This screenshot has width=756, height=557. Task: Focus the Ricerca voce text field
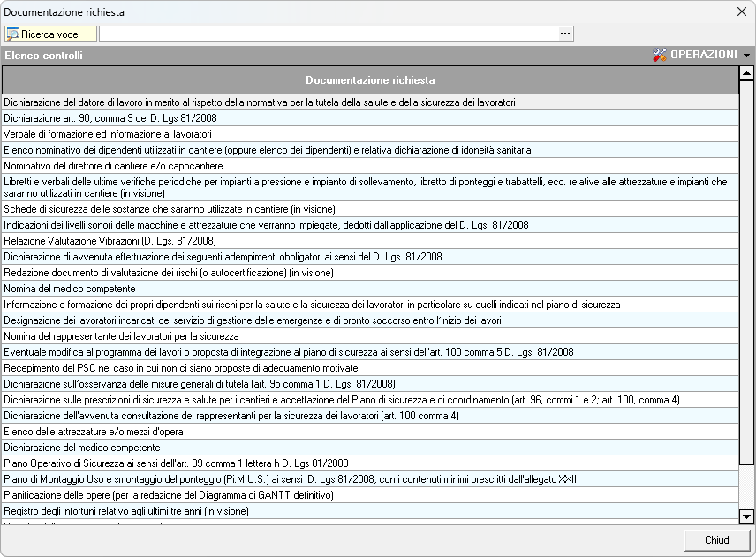point(328,34)
